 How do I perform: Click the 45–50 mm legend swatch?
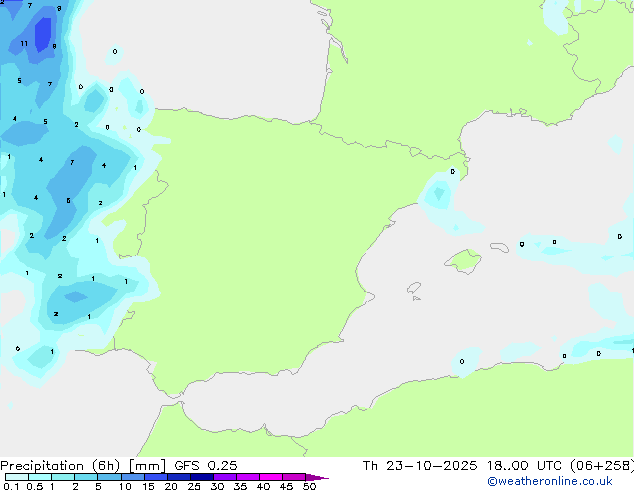294,477
